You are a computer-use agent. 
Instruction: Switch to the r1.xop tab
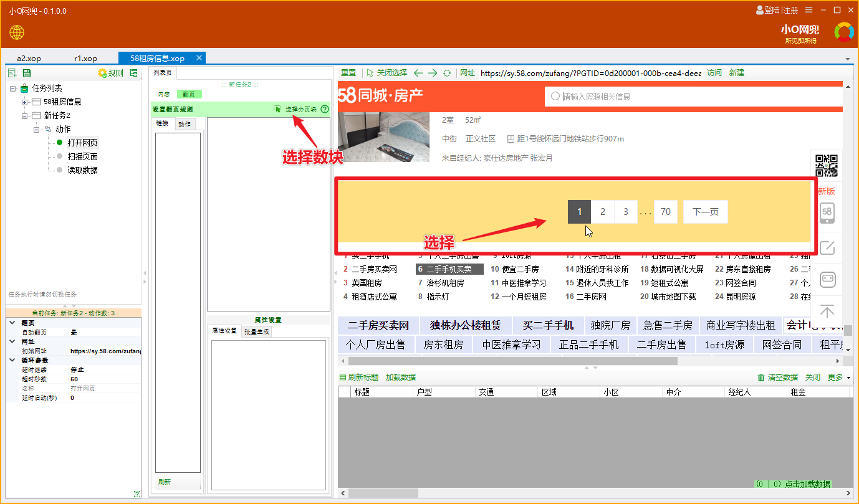pos(85,58)
